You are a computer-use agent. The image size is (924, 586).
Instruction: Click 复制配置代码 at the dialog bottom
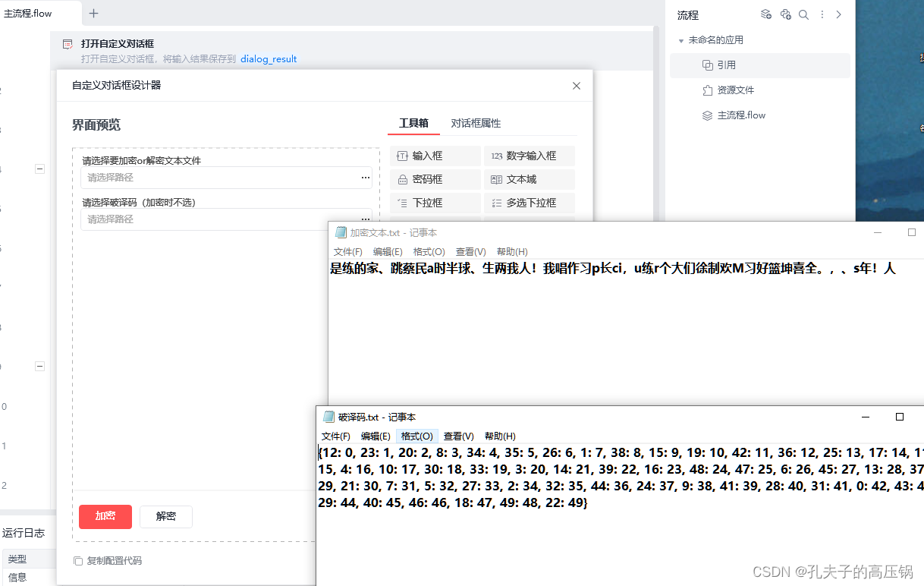(x=108, y=561)
